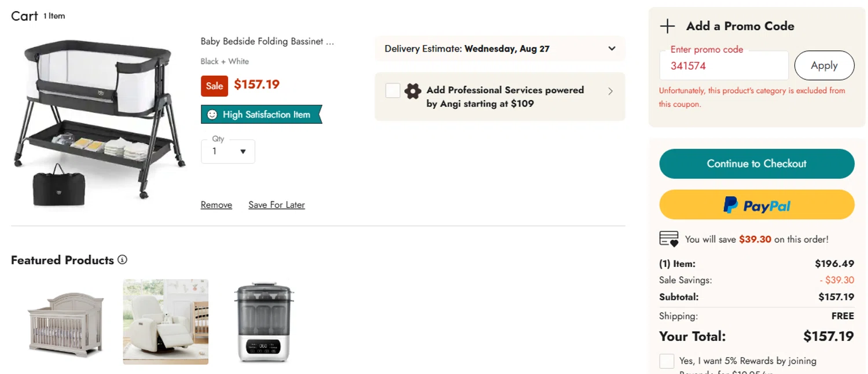Click the Save For Later link
The image size is (868, 374).
click(x=277, y=205)
